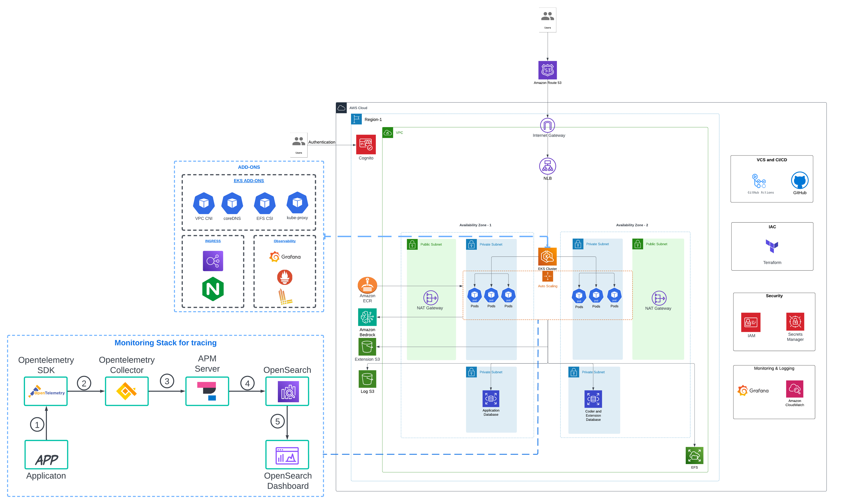Select the Auto Scaling icon
Viewport: 848px width, 504px height.
[547, 276]
